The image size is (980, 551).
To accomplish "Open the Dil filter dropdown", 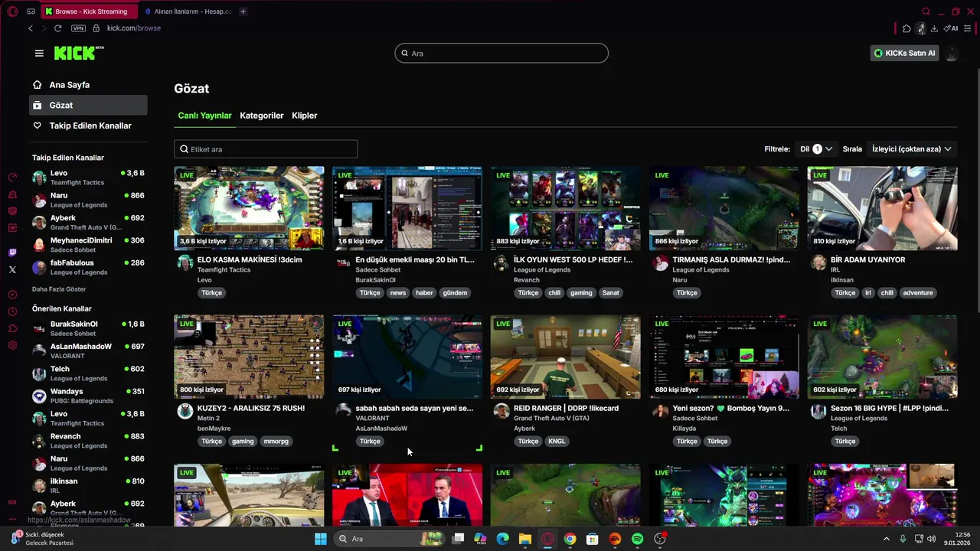I will [x=816, y=148].
